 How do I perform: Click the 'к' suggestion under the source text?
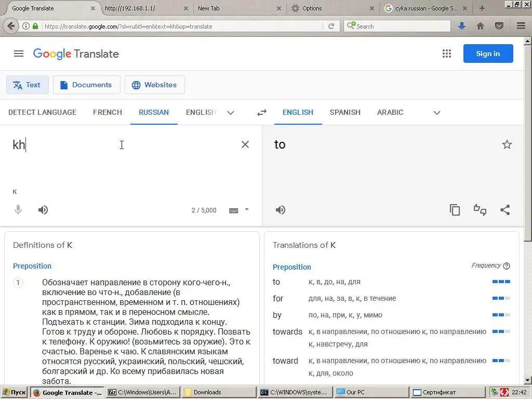15,192
